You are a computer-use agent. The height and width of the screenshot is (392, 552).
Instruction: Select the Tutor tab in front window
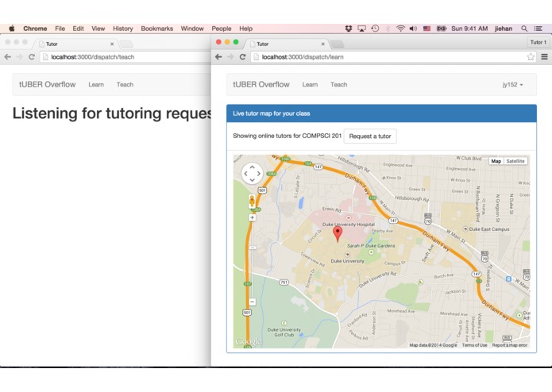pyautogui.click(x=287, y=44)
